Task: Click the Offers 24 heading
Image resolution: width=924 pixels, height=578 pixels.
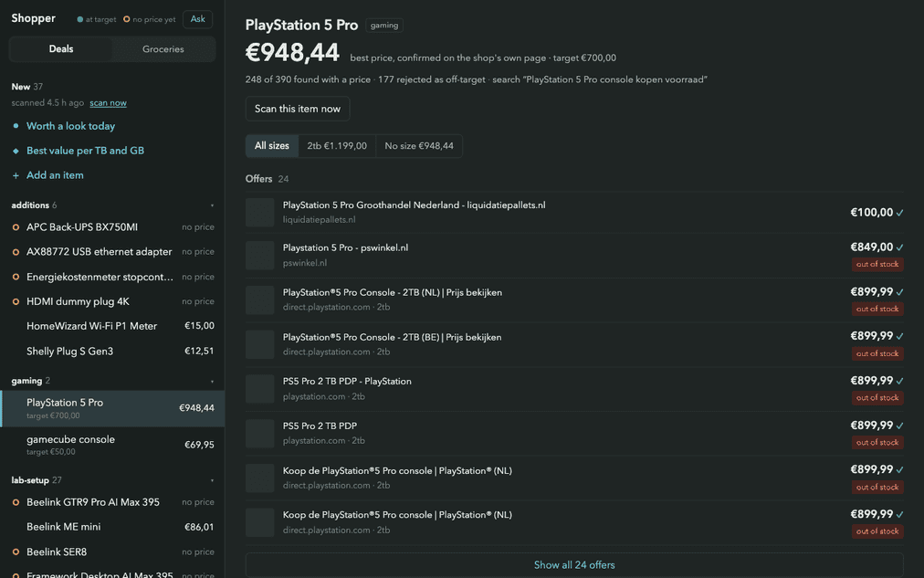Action: [x=267, y=179]
